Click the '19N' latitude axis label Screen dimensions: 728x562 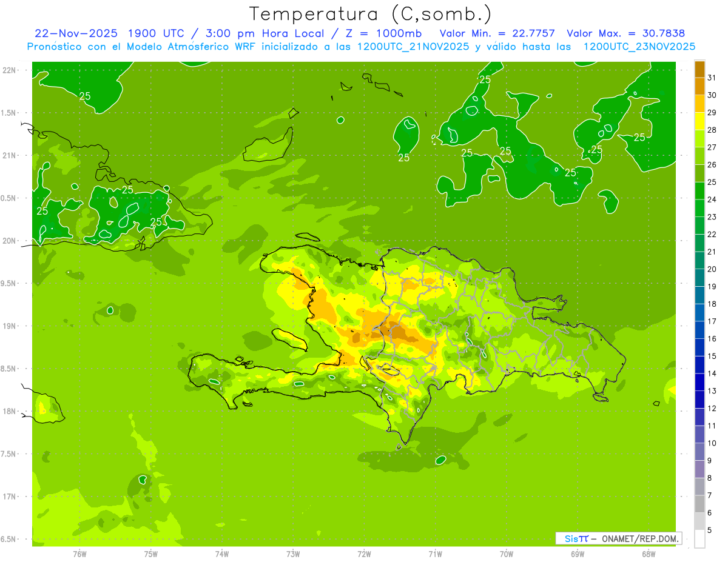[8, 326]
